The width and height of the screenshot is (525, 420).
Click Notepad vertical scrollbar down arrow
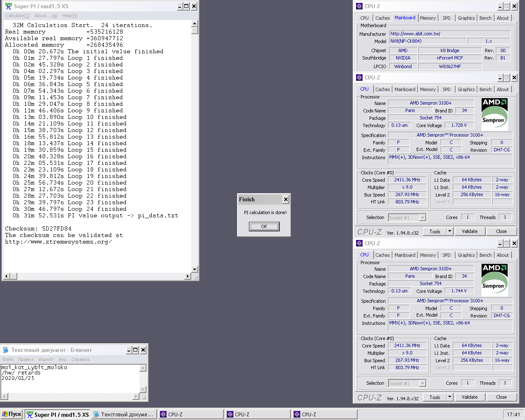click(x=143, y=390)
